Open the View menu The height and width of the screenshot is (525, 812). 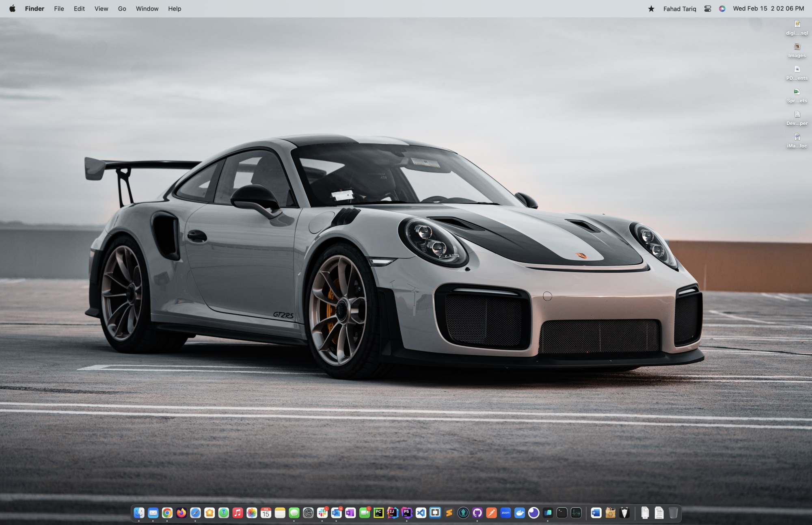[x=101, y=9]
